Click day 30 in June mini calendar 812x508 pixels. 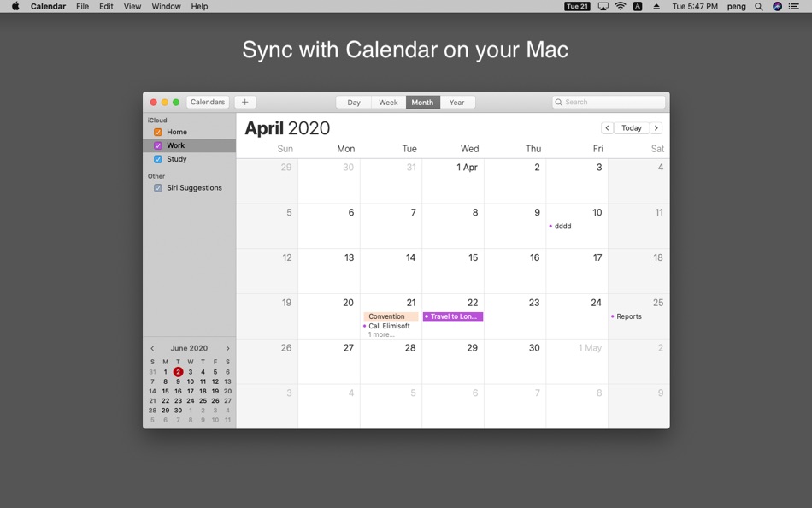click(178, 410)
